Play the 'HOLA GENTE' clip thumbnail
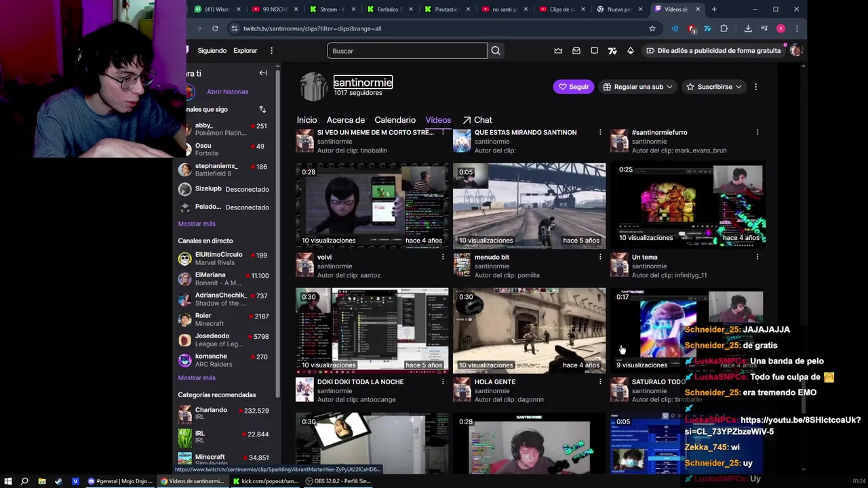 [529, 330]
